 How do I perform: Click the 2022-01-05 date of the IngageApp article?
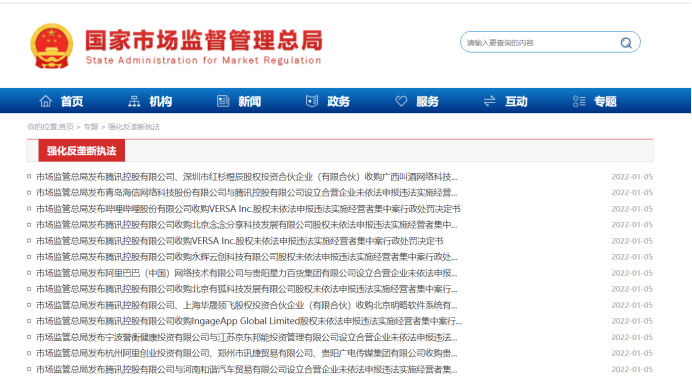(x=632, y=321)
